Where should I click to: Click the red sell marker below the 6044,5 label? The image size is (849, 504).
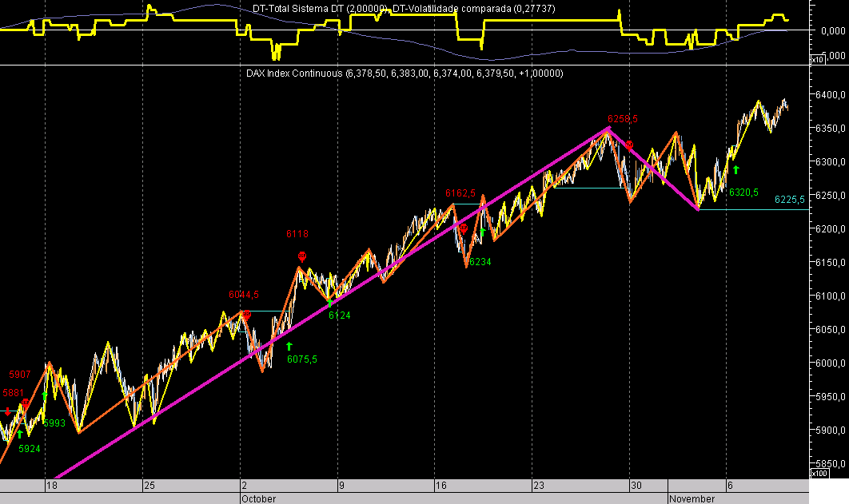click(x=247, y=314)
